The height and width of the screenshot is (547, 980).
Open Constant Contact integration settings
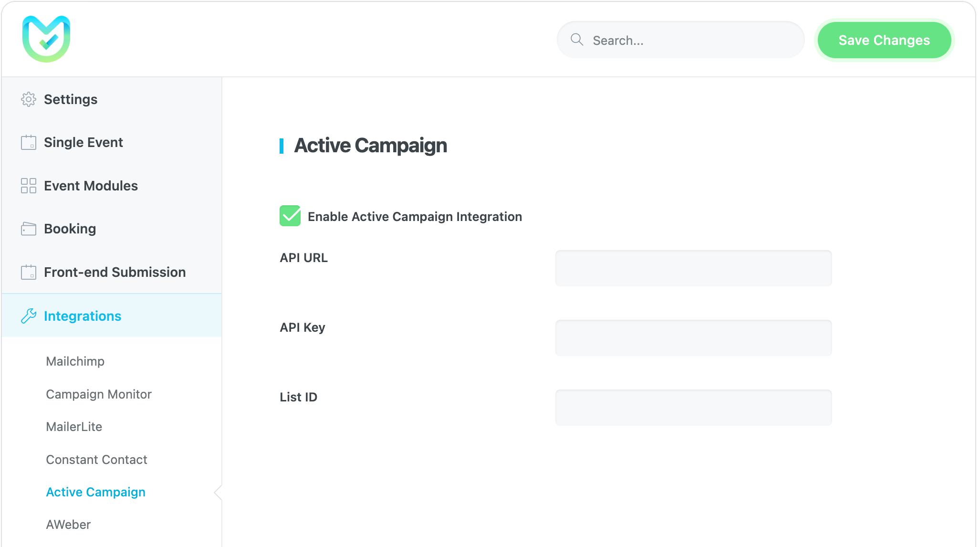pos(96,460)
